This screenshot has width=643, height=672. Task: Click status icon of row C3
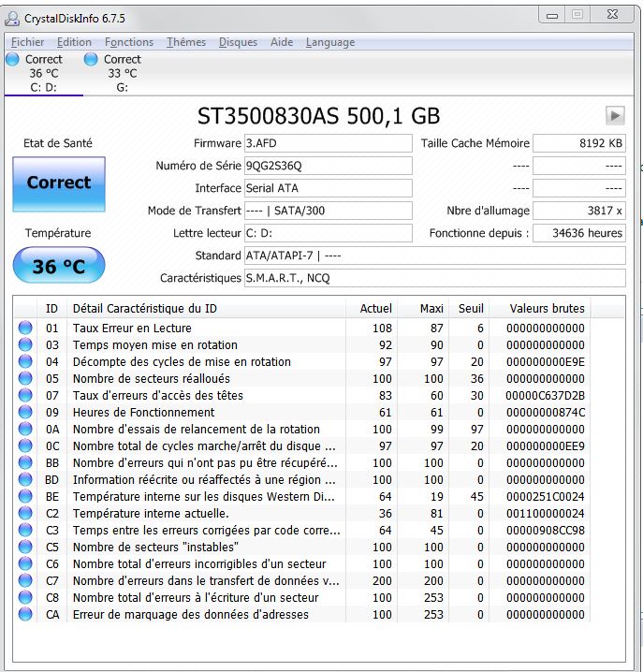25,530
